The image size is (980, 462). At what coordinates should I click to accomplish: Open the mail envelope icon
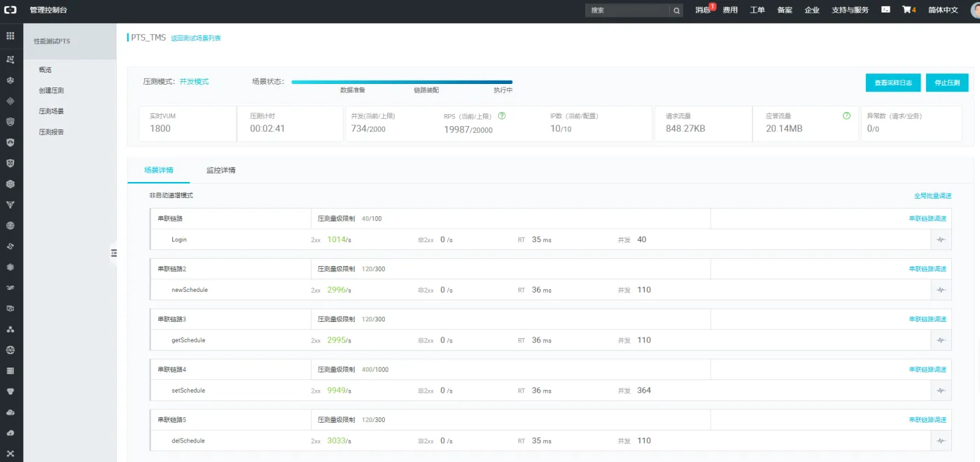pyautogui.click(x=885, y=10)
